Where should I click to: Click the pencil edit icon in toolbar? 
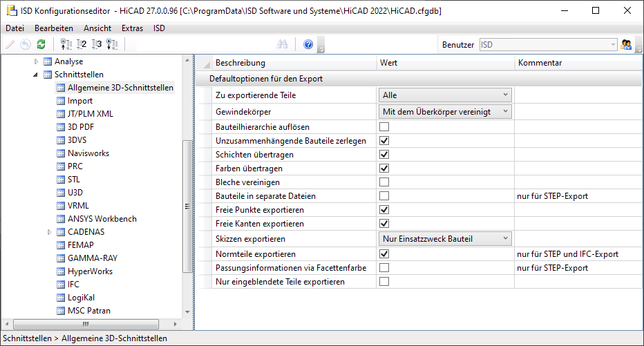[x=10, y=44]
